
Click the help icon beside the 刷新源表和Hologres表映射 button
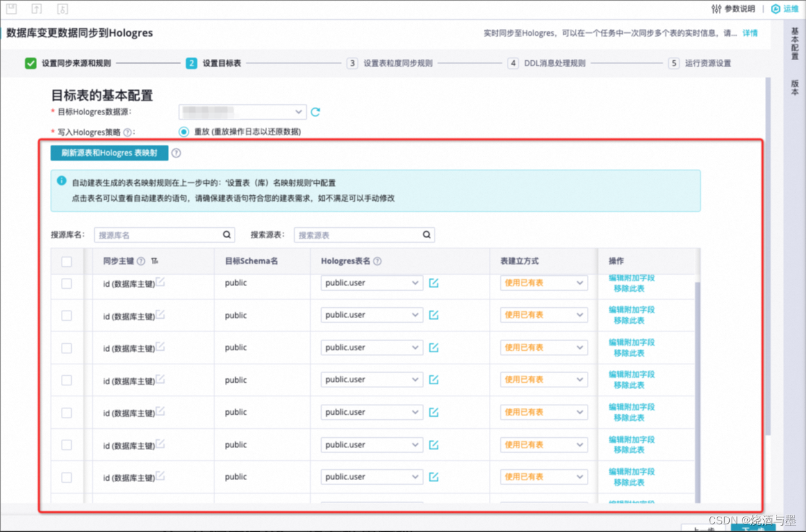[176, 153]
